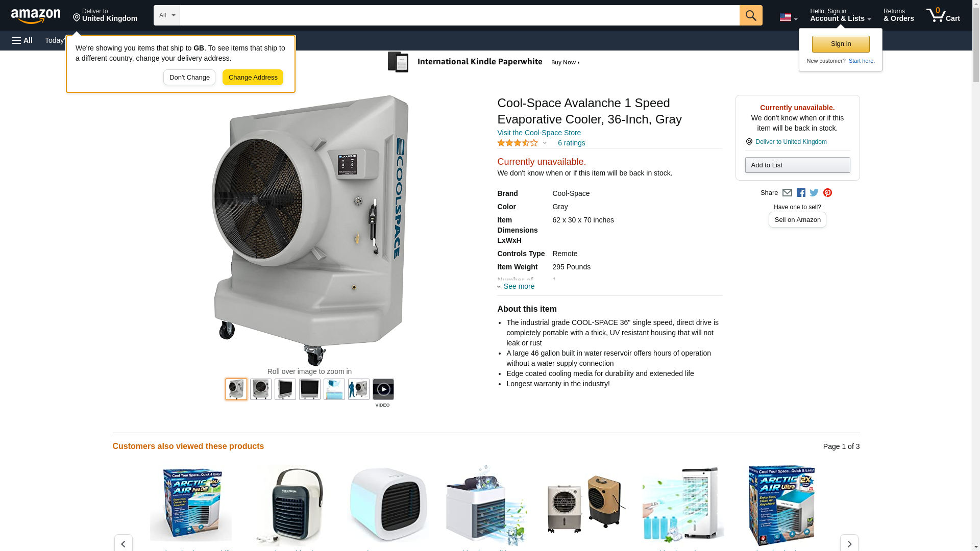Open the shopping cart icon

pos(943,15)
